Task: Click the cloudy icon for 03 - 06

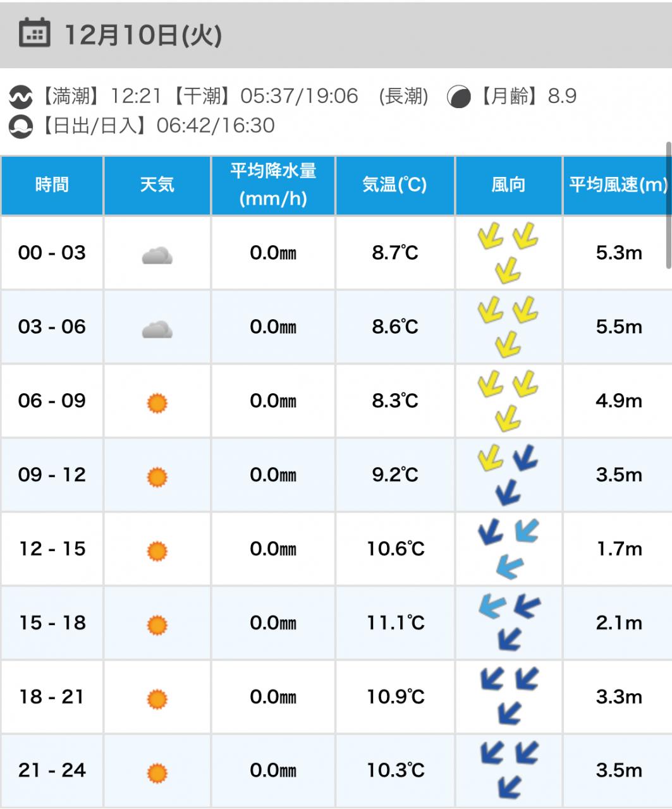Action: (157, 329)
